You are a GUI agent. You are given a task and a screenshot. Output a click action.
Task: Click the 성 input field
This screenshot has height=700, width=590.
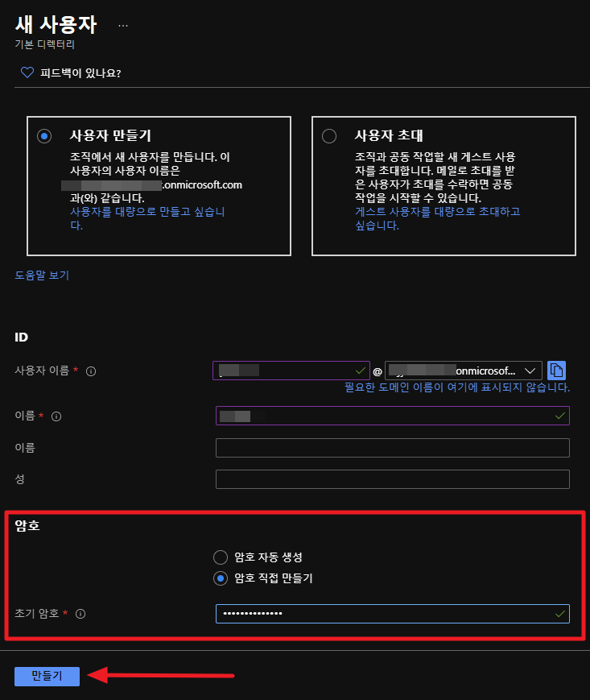tap(392, 479)
